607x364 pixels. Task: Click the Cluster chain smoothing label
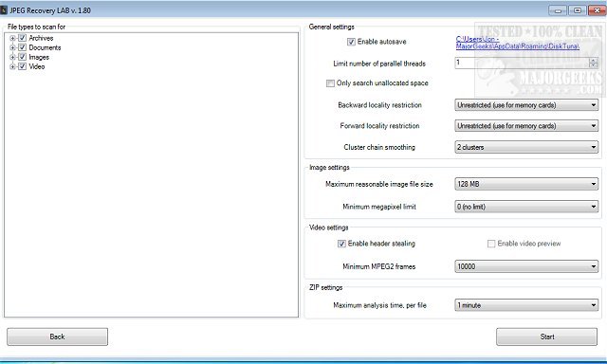(x=379, y=147)
